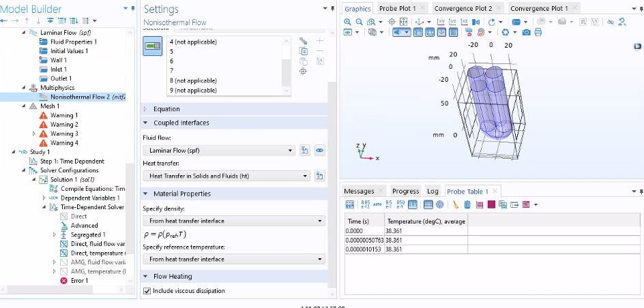
Task: Click the Temperature (degC), average column header
Action: pyautogui.click(x=425, y=221)
